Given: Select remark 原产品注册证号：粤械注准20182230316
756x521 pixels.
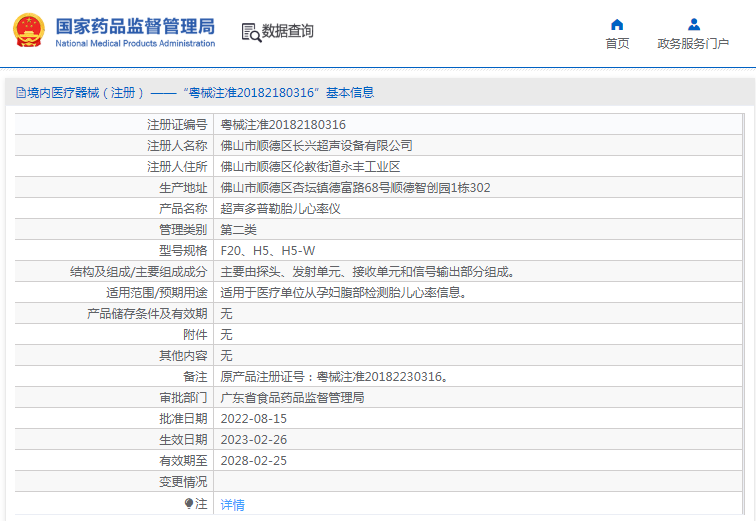Looking at the screenshot, I should tap(335, 377).
